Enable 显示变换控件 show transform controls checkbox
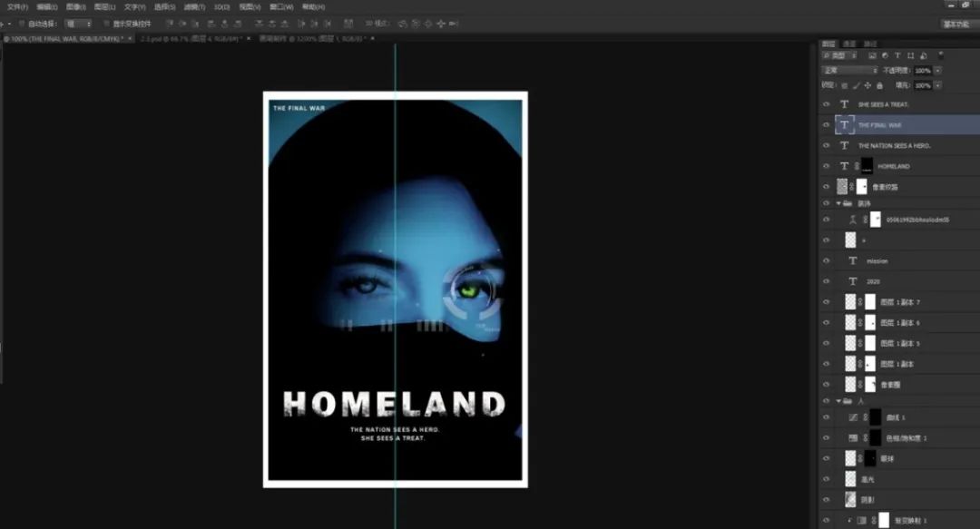This screenshot has width=980, height=529. [106, 24]
